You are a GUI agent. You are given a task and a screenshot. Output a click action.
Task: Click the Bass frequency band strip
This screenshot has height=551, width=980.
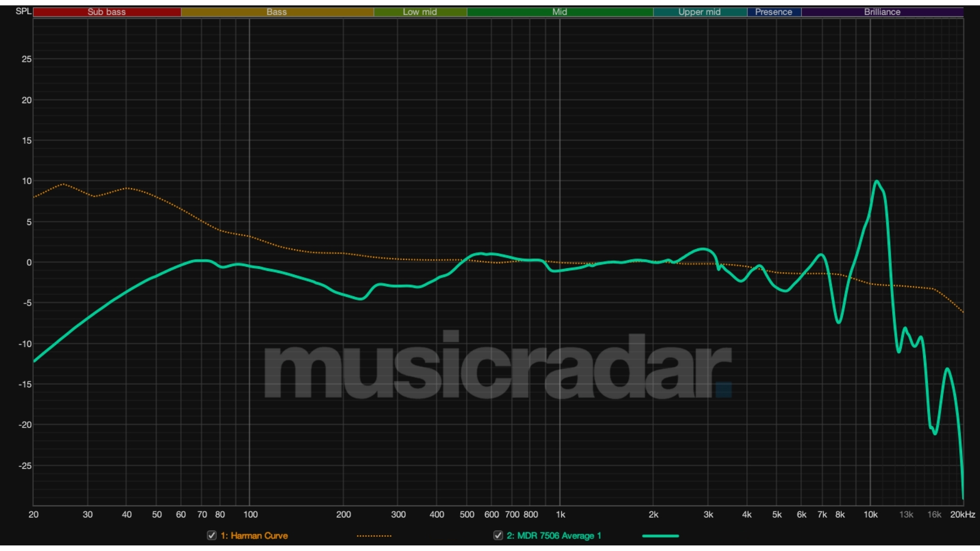click(276, 11)
